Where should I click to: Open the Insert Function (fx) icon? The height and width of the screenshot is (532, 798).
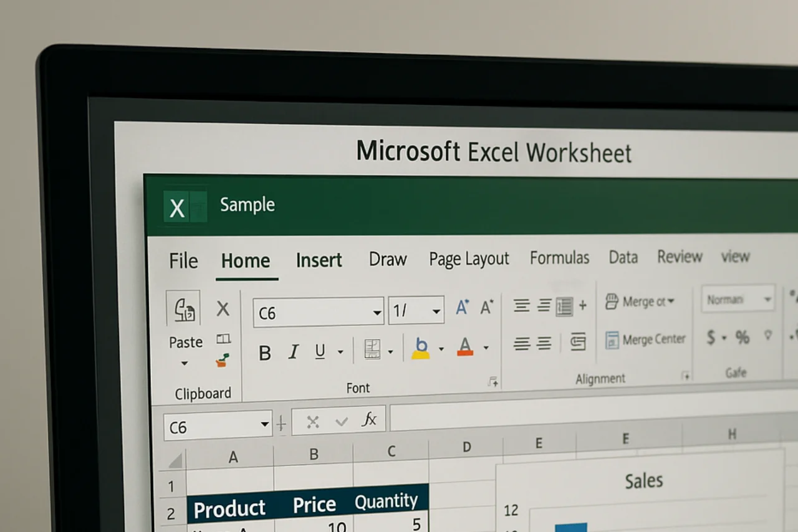tap(369, 419)
